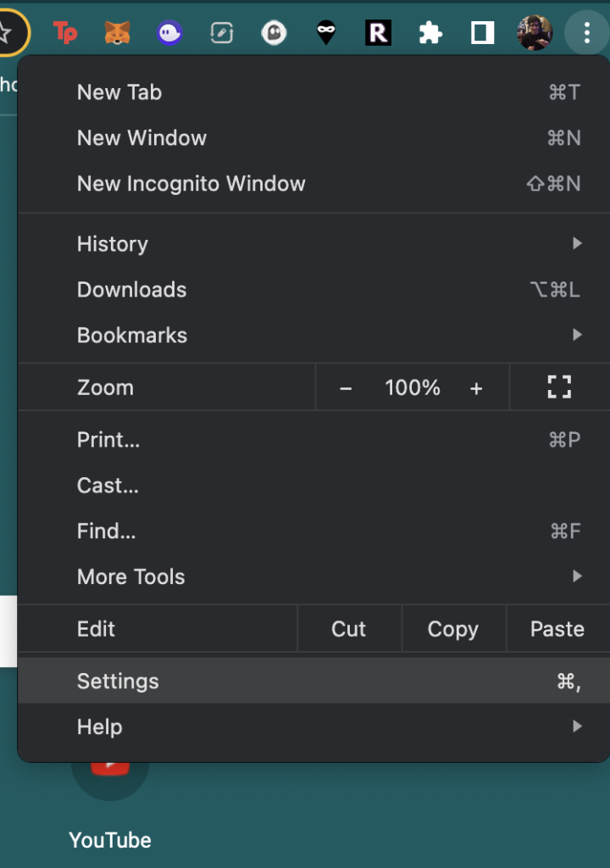Click the black R extension icon

coord(378,33)
